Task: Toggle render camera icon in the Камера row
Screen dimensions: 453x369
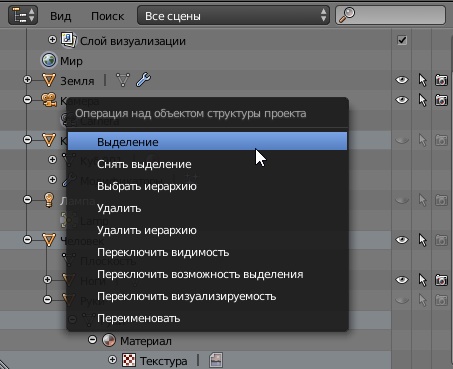Action: 441,100
